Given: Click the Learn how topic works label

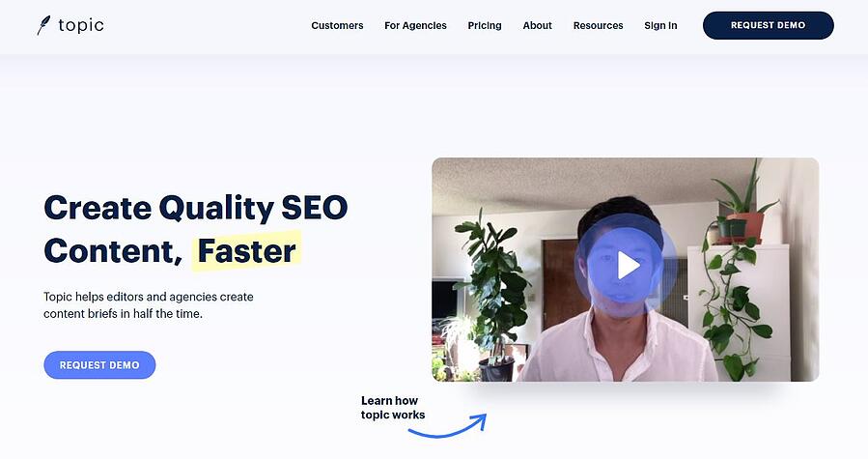Looking at the screenshot, I should click(393, 408).
